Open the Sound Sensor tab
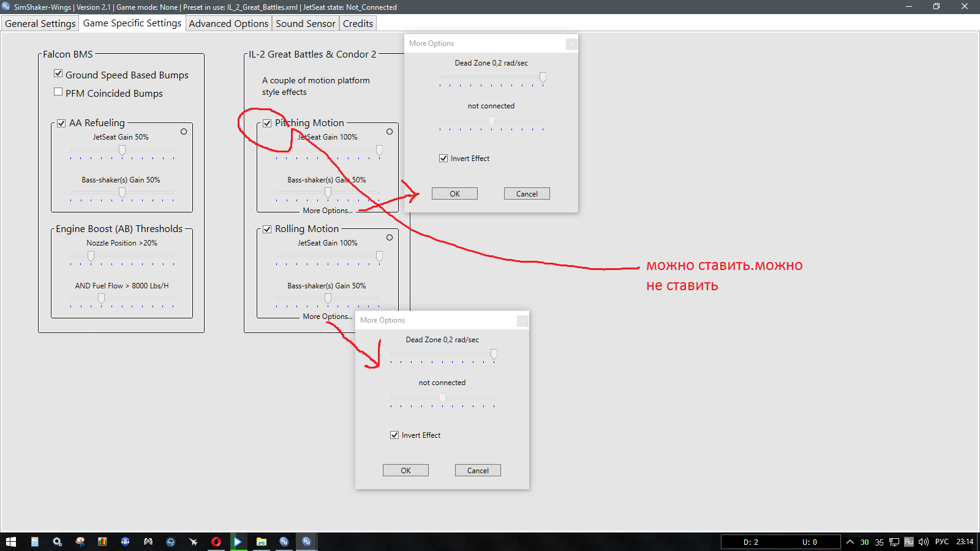 click(x=306, y=23)
